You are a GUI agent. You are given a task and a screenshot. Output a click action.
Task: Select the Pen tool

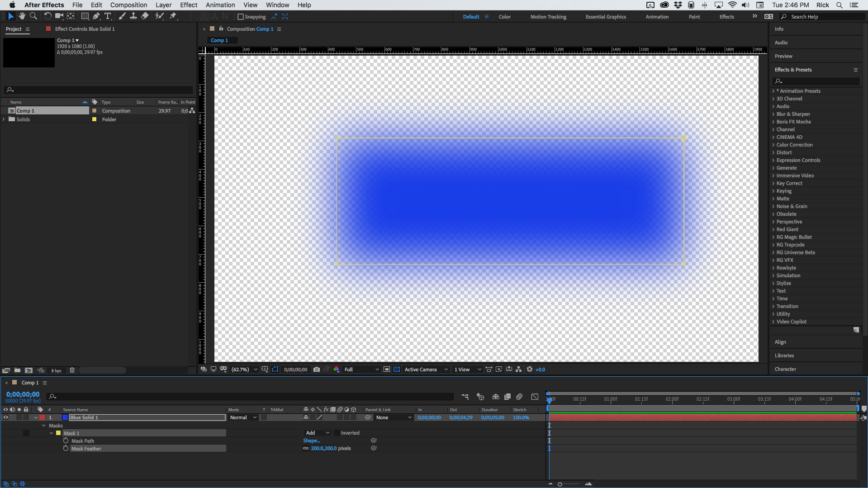pyautogui.click(x=96, y=16)
